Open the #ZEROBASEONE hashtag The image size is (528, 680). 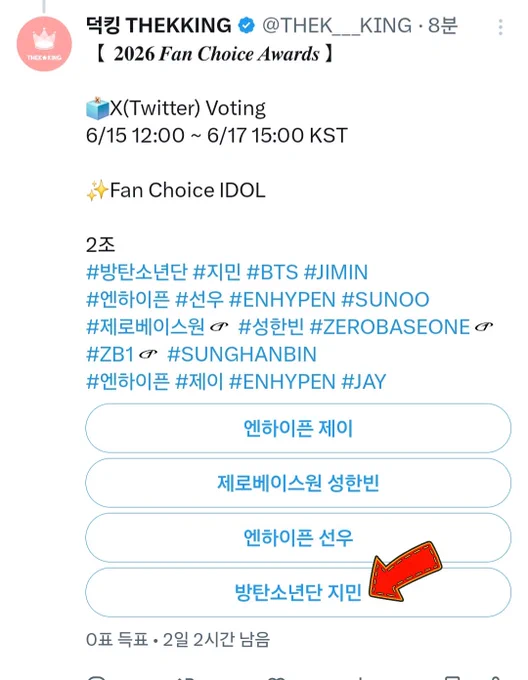(x=390, y=327)
